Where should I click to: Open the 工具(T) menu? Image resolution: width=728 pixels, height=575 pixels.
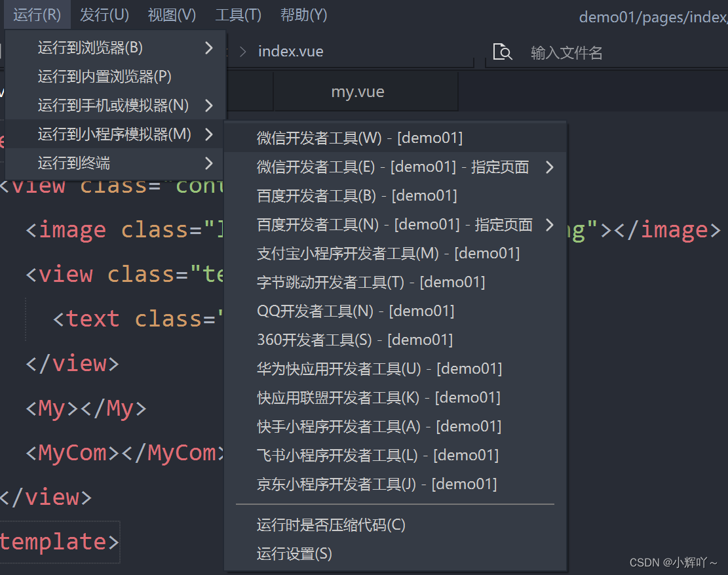(x=238, y=15)
